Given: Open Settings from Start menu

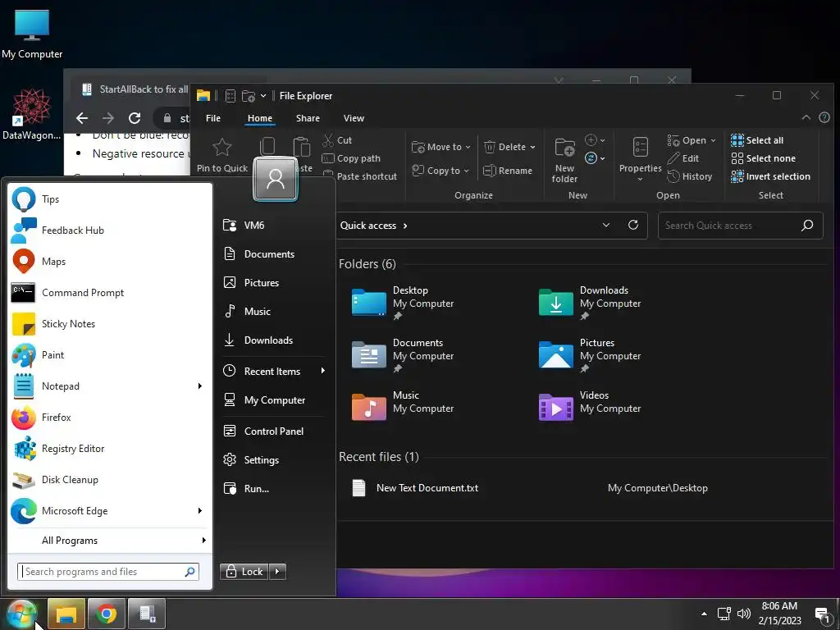Looking at the screenshot, I should (x=274, y=459).
